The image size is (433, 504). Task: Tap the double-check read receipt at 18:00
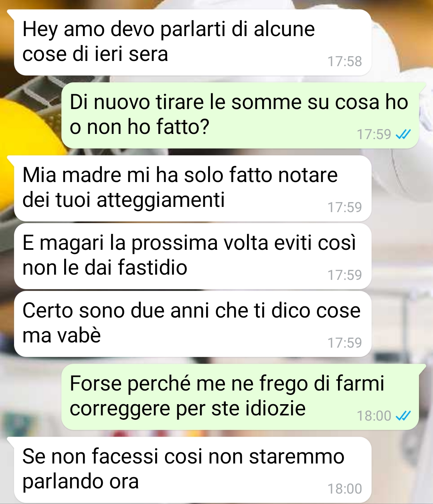[x=403, y=416]
